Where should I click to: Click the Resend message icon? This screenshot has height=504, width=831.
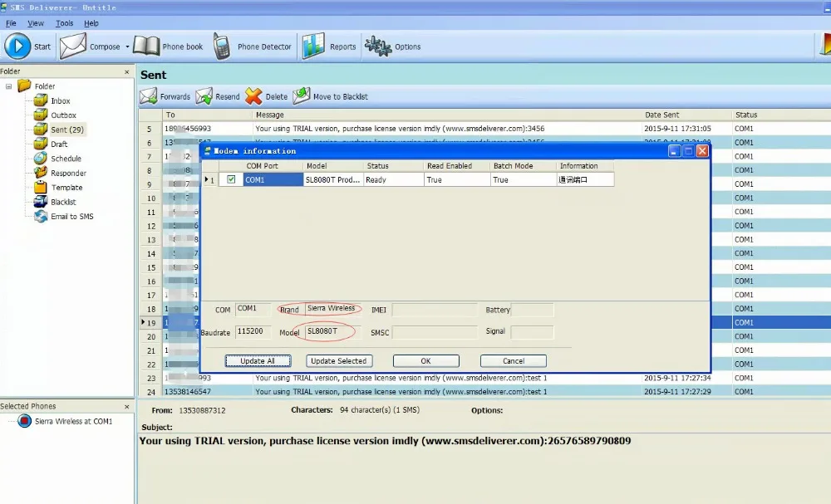click(204, 96)
